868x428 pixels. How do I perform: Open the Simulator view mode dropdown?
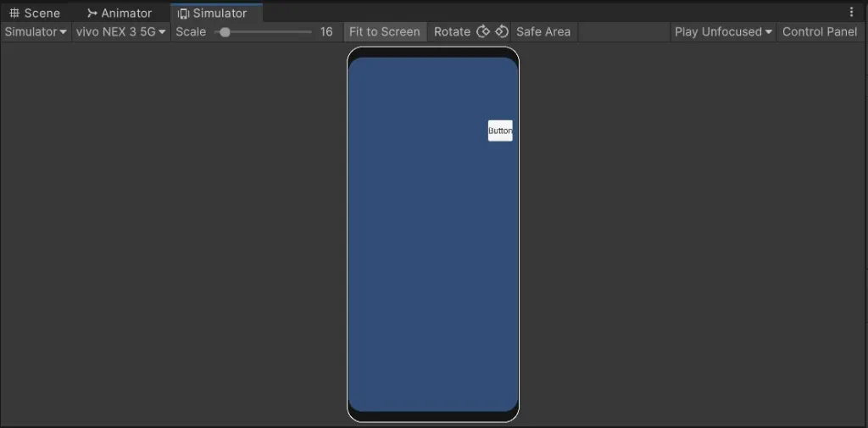coord(36,32)
